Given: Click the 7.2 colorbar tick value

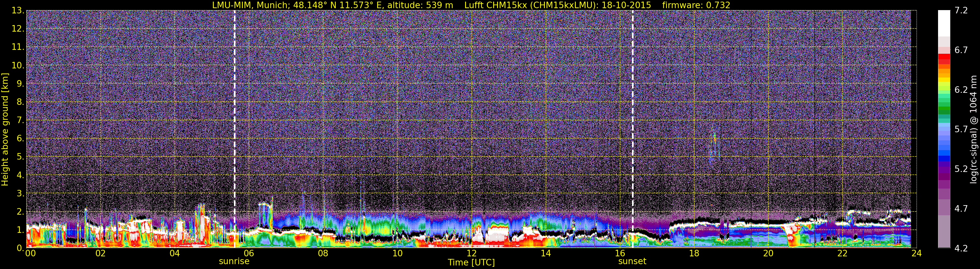Looking at the screenshot, I should (961, 10).
